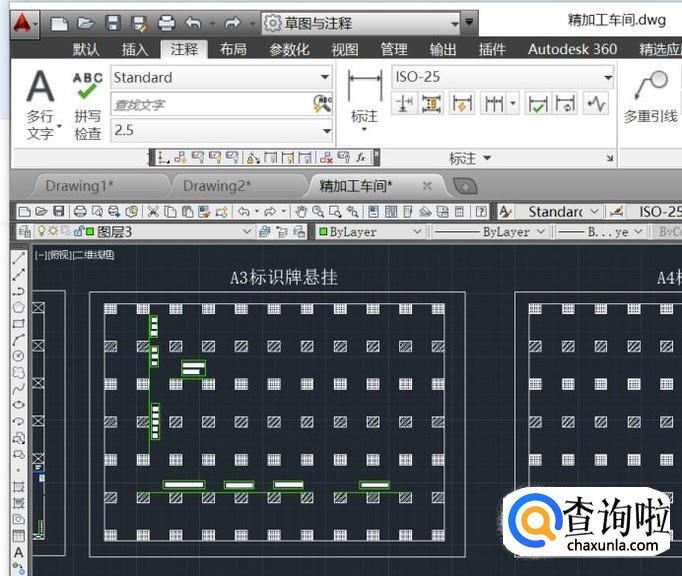The height and width of the screenshot is (576, 682).
Task: Select the Polygon tool in draw toolbar
Action: pos(18,307)
